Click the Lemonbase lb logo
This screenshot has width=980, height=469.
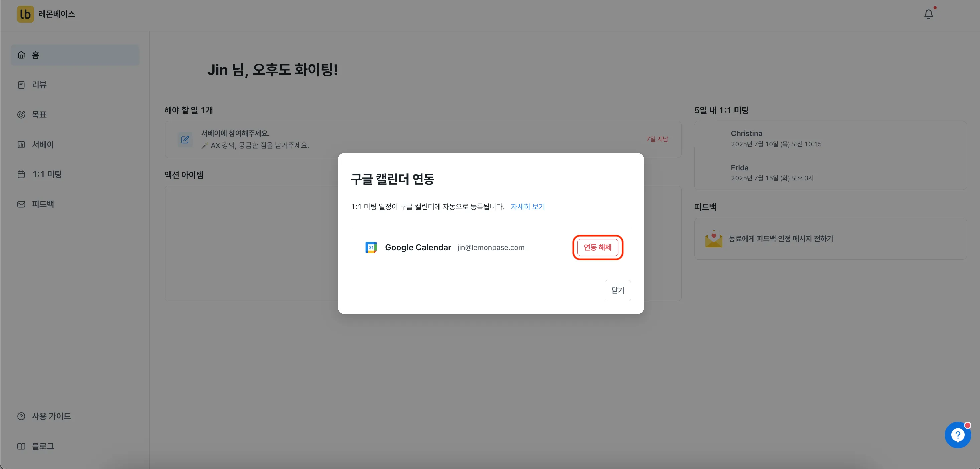click(25, 14)
